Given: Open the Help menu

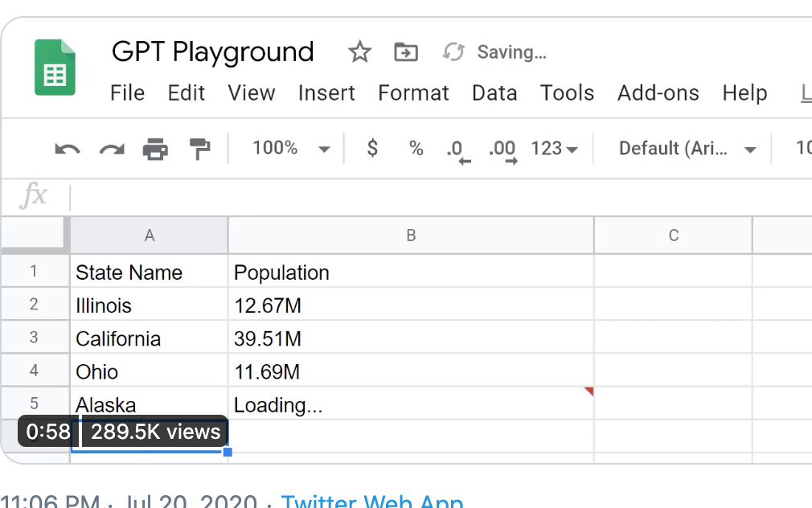Looking at the screenshot, I should pyautogui.click(x=744, y=93).
